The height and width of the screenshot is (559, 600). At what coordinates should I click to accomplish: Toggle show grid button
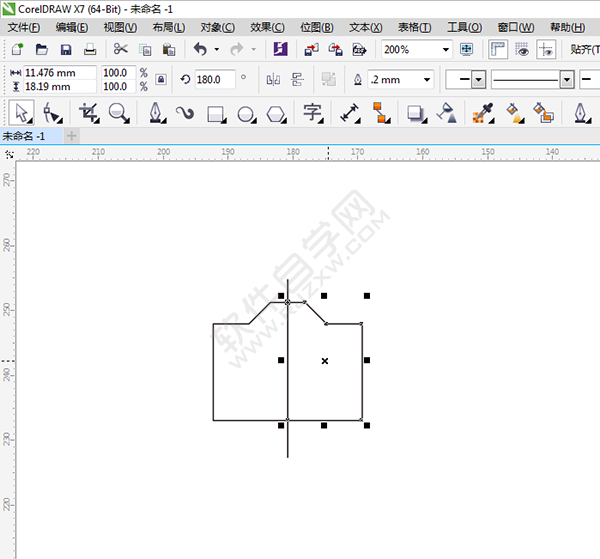pyautogui.click(x=522, y=49)
